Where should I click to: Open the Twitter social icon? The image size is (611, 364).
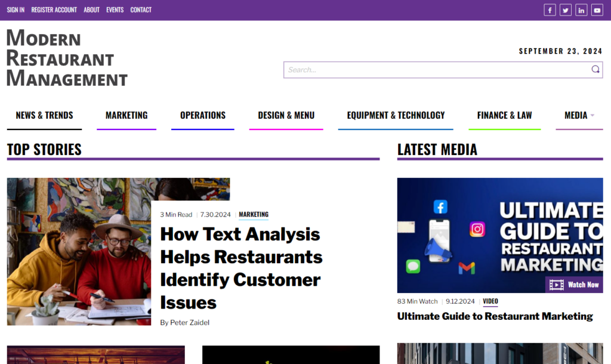tap(566, 10)
